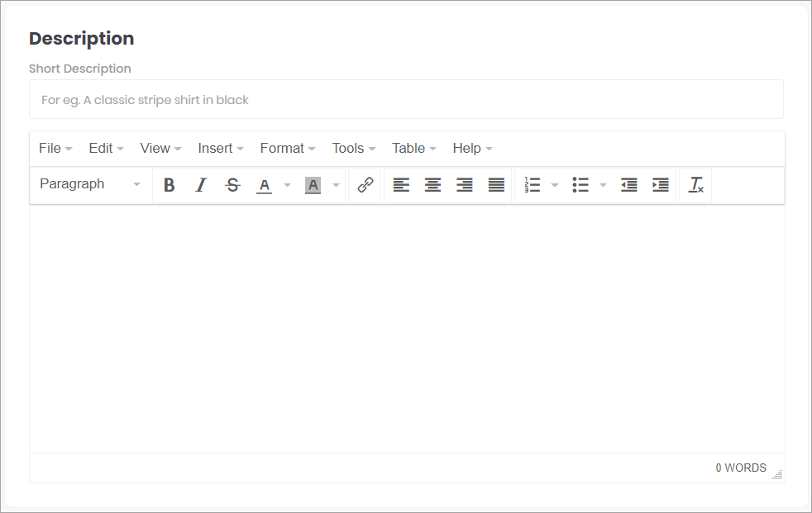Open text color picker arrow

288,185
